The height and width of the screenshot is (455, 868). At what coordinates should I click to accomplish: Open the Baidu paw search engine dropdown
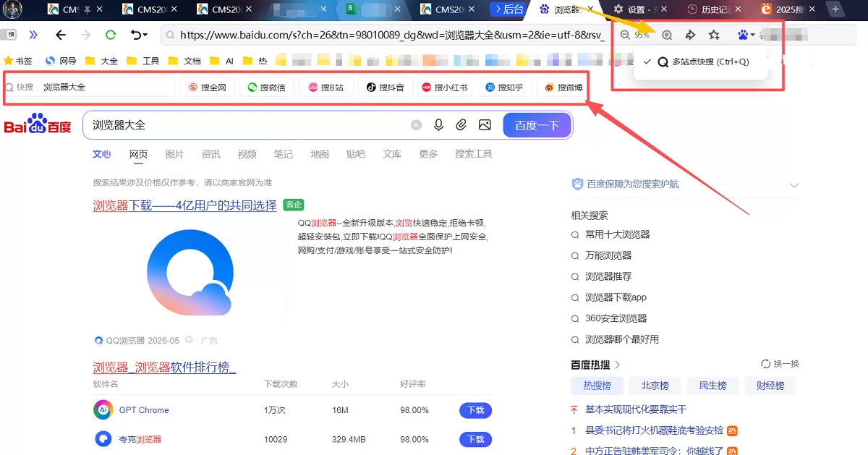point(746,35)
